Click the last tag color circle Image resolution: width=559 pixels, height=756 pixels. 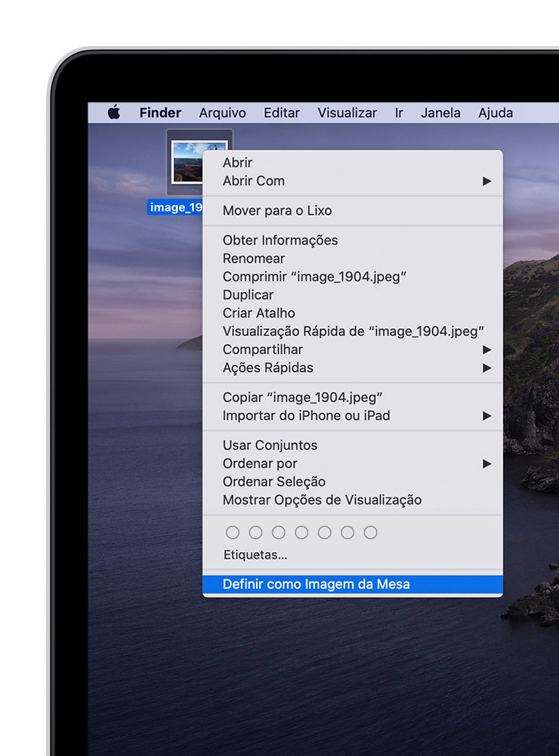pos(370,532)
